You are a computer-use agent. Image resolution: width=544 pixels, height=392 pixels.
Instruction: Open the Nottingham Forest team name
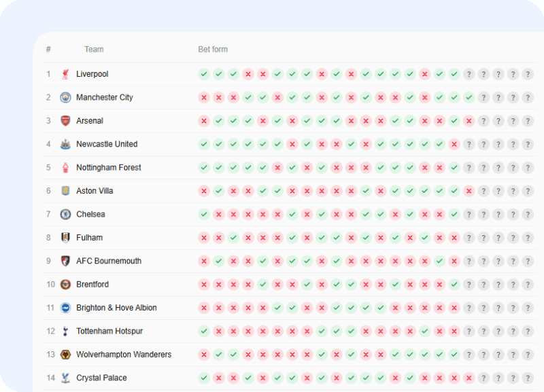(109, 168)
